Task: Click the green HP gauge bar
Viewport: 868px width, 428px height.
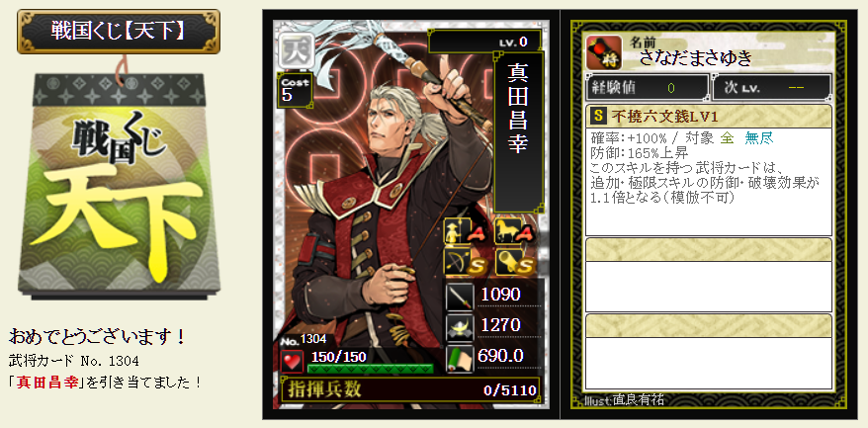Action: [371, 369]
